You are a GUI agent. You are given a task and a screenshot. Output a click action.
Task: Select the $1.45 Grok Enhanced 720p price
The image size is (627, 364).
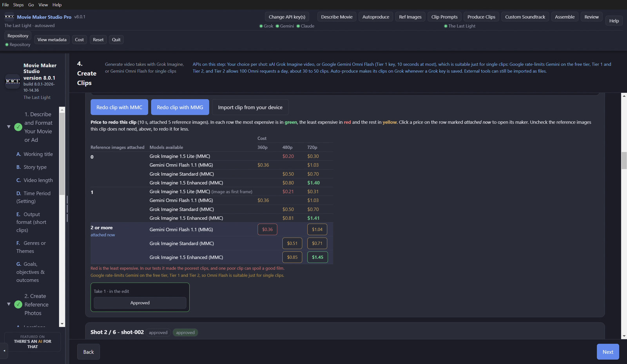click(x=317, y=257)
